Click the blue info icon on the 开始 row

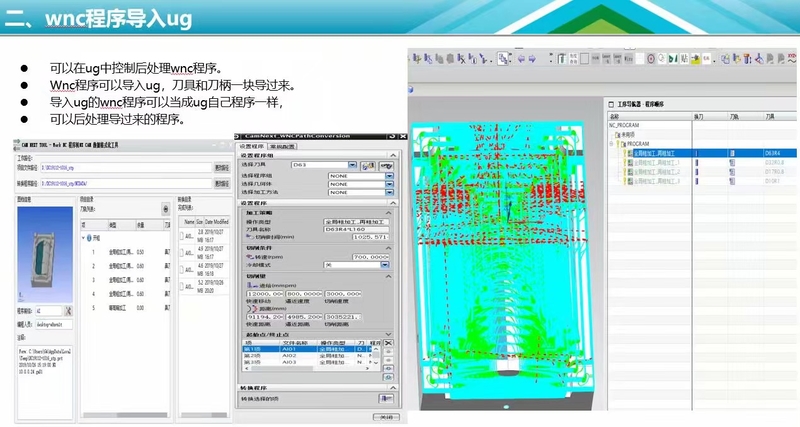click(x=89, y=238)
